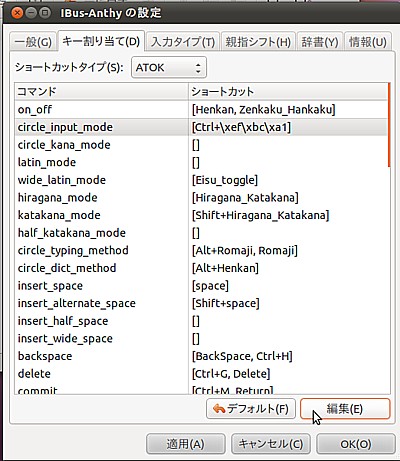Image resolution: width=400 pixels, height=461 pixels.
Task: Click the [Shift+space] shortcut cell
Action: coord(288,303)
